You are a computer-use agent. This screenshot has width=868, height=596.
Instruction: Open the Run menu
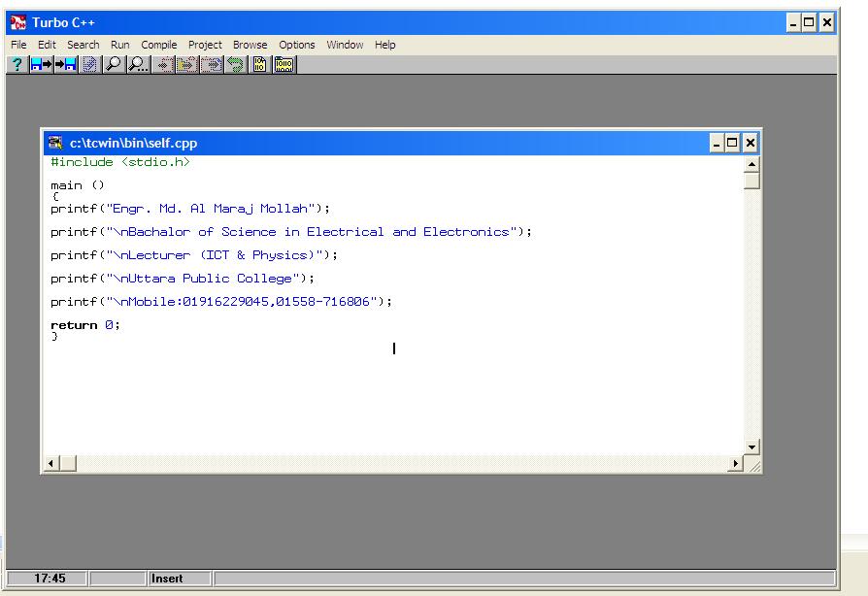(120, 45)
